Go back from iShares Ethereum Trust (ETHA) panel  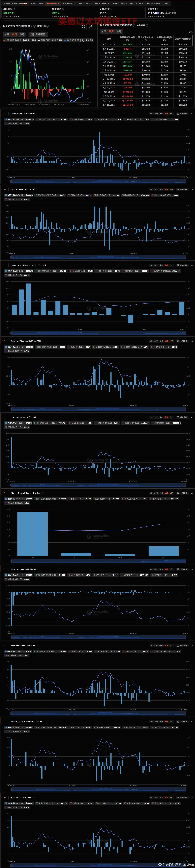(4, 114)
